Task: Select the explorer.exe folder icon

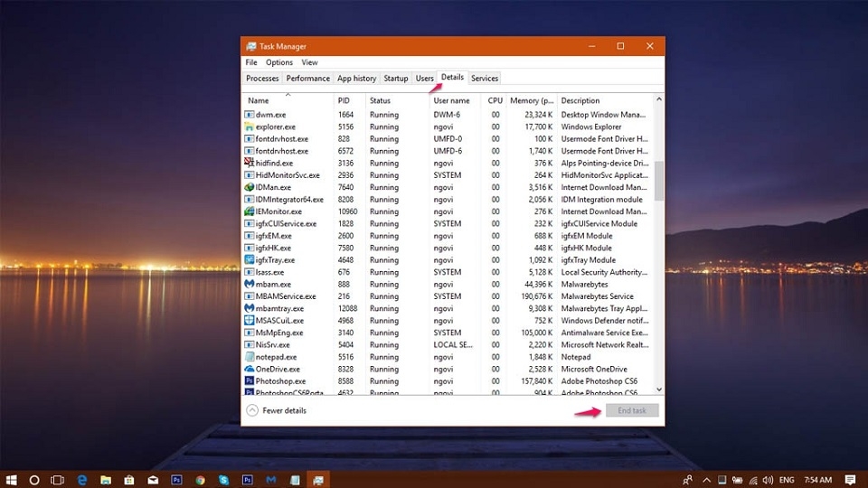Action: click(x=250, y=127)
